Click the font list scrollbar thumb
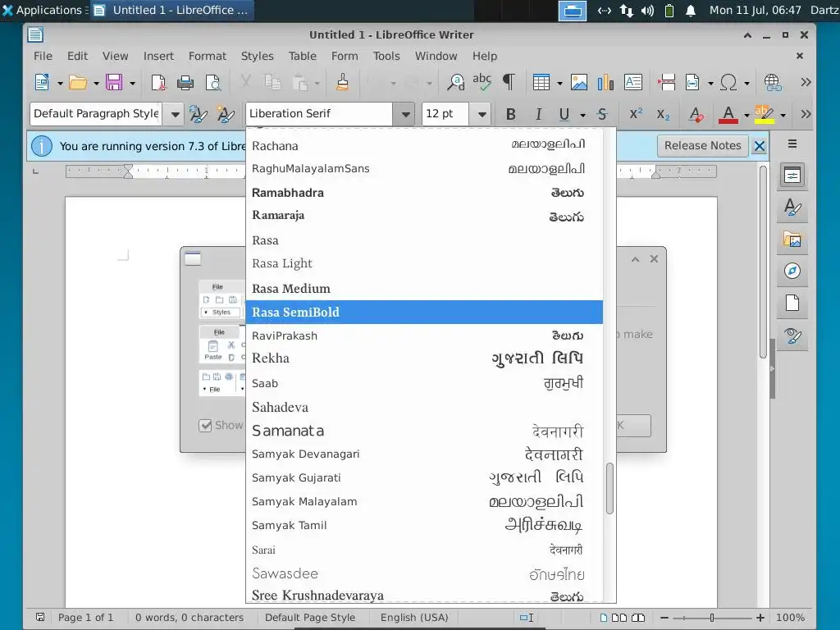This screenshot has height=630, width=840. 609,489
